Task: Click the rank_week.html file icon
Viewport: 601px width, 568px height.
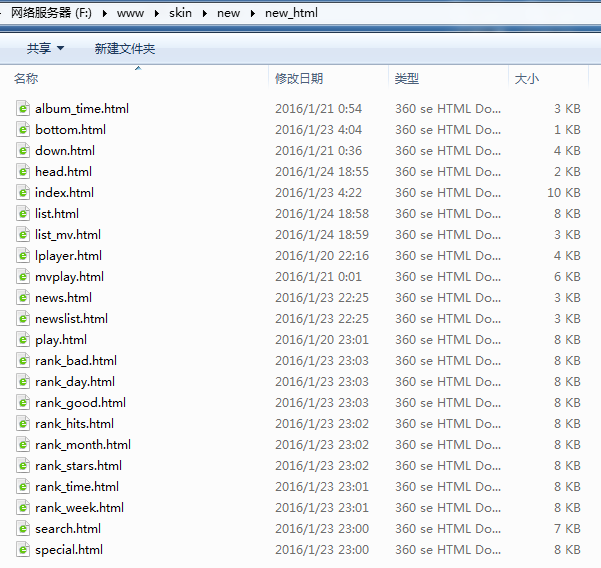Action: [23, 508]
